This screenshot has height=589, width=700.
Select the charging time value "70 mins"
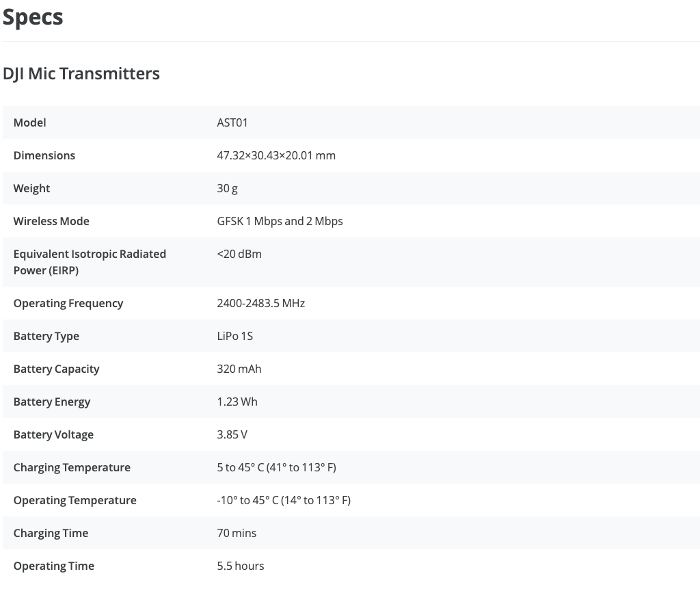237,533
